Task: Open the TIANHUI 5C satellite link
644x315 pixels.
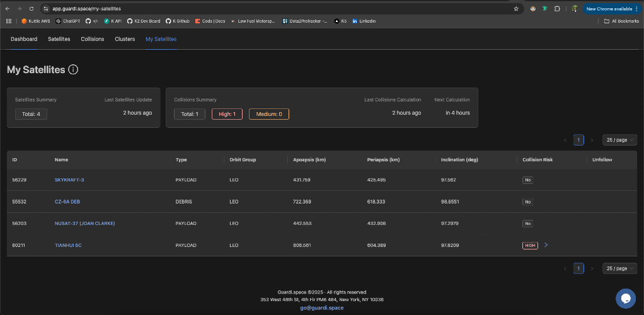Action: (x=68, y=245)
